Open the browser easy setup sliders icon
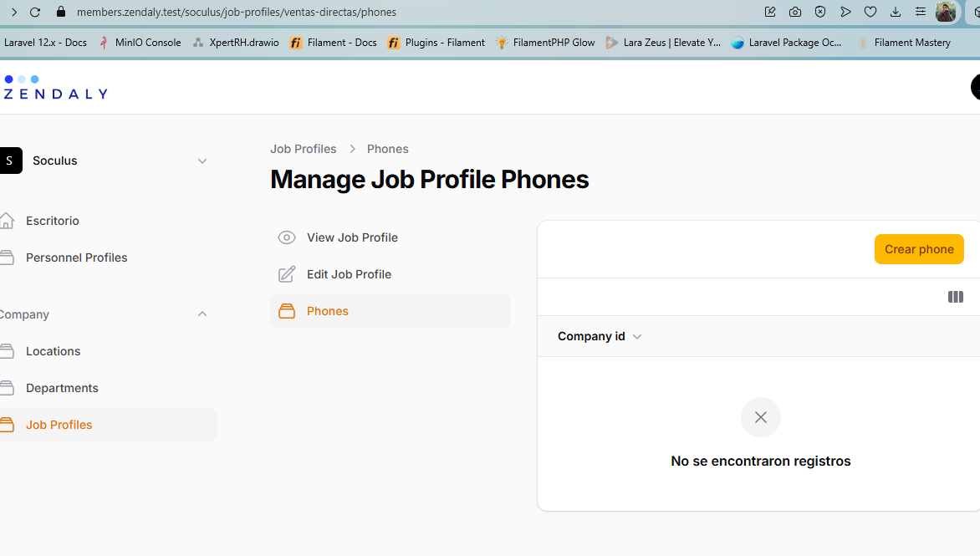980x556 pixels. pyautogui.click(x=921, y=13)
